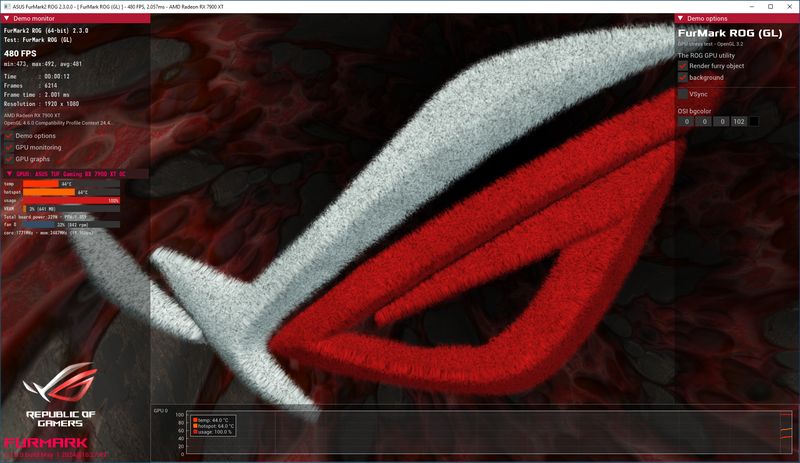The image size is (800, 463).
Task: Maximize the FurMark window
Action: click(x=770, y=7)
